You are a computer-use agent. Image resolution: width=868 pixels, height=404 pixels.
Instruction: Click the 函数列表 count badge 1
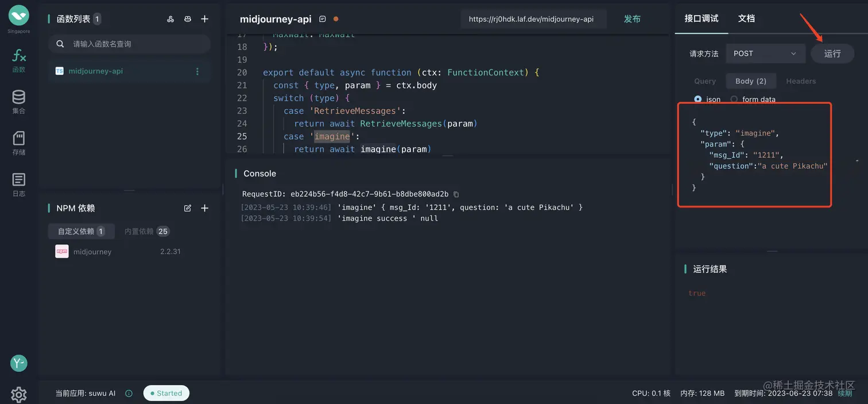(x=97, y=19)
